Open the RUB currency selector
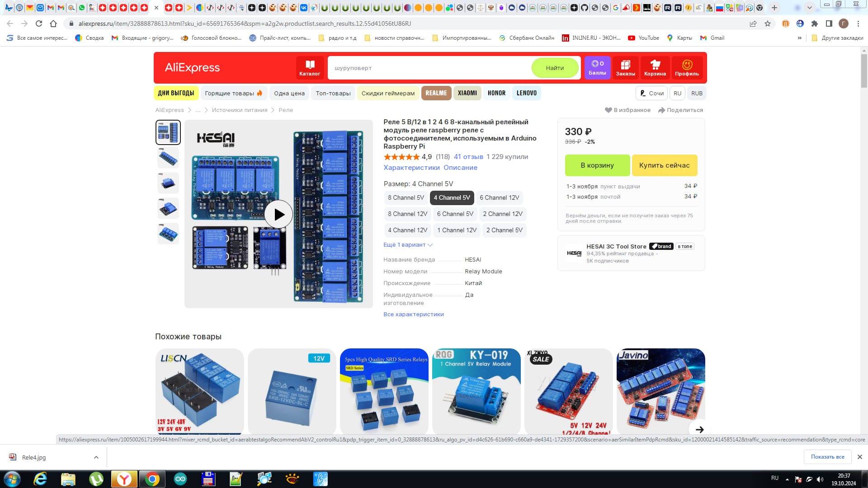 tap(697, 93)
